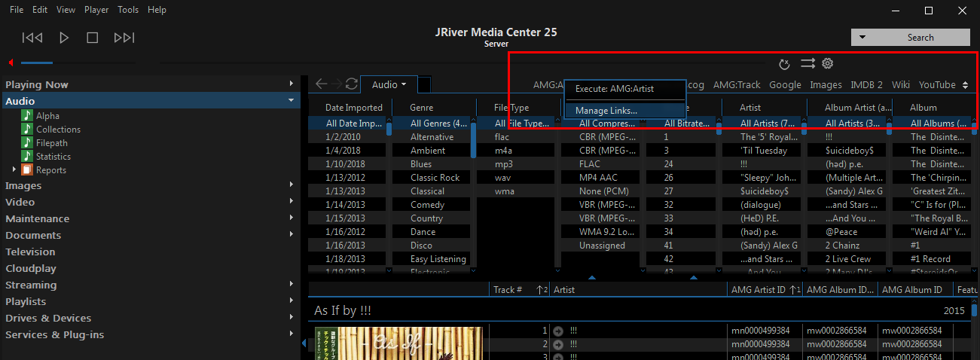Screen dimensions: 980x360
Task: Click the Previous track button
Action: tap(32, 38)
